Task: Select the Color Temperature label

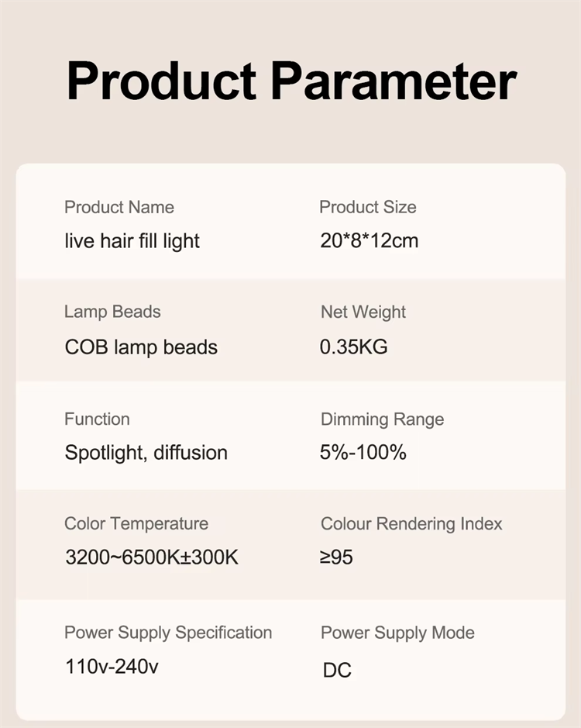Action: pyautogui.click(x=136, y=524)
